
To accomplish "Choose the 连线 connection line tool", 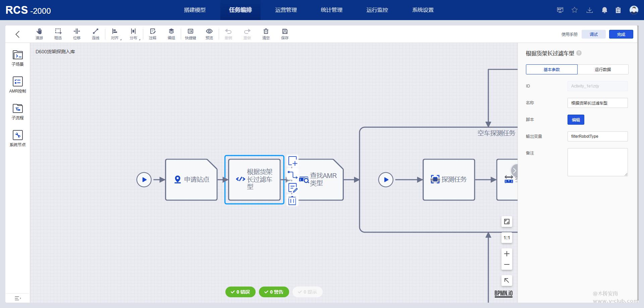I will pos(96,34).
